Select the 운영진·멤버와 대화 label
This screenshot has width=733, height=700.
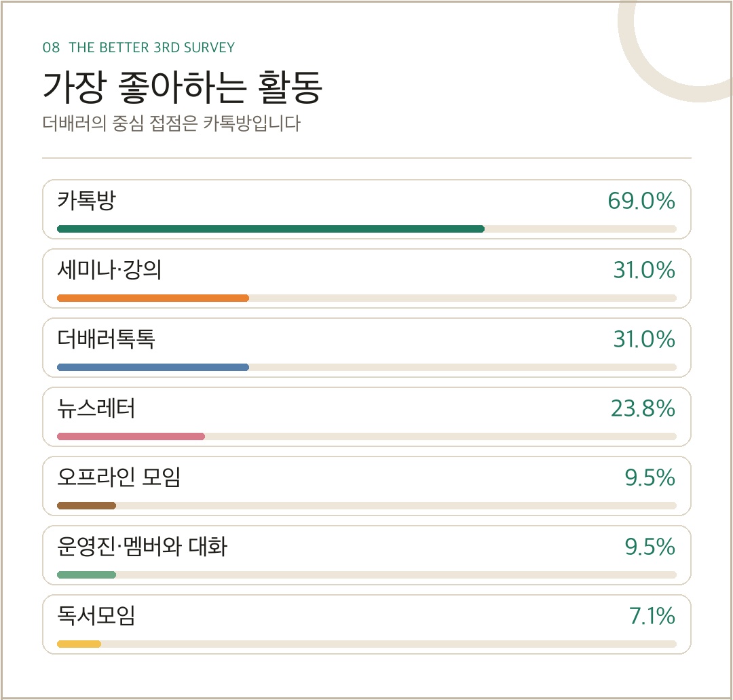(142, 547)
